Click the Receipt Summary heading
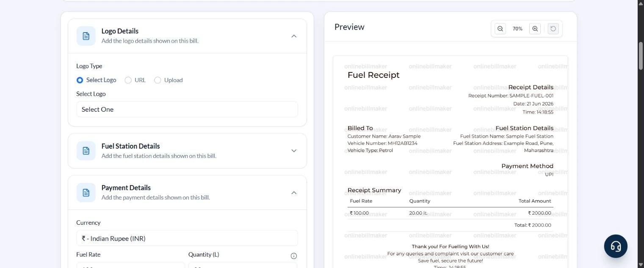The image size is (644, 268). [374, 190]
